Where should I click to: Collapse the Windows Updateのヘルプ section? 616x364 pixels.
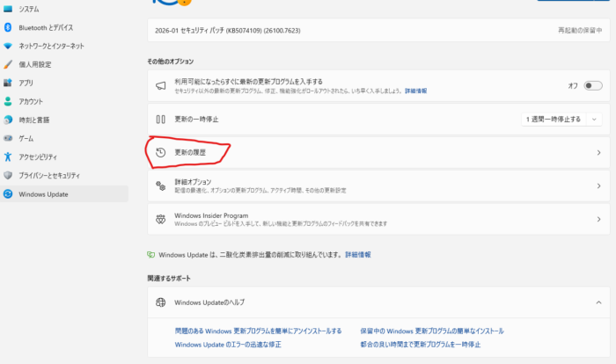[598, 302]
